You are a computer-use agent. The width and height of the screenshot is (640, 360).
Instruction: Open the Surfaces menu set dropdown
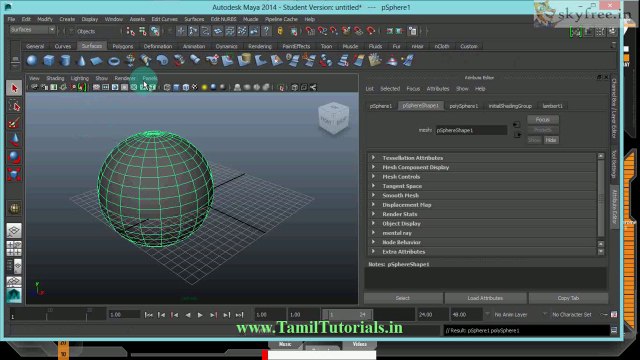click(32, 30)
